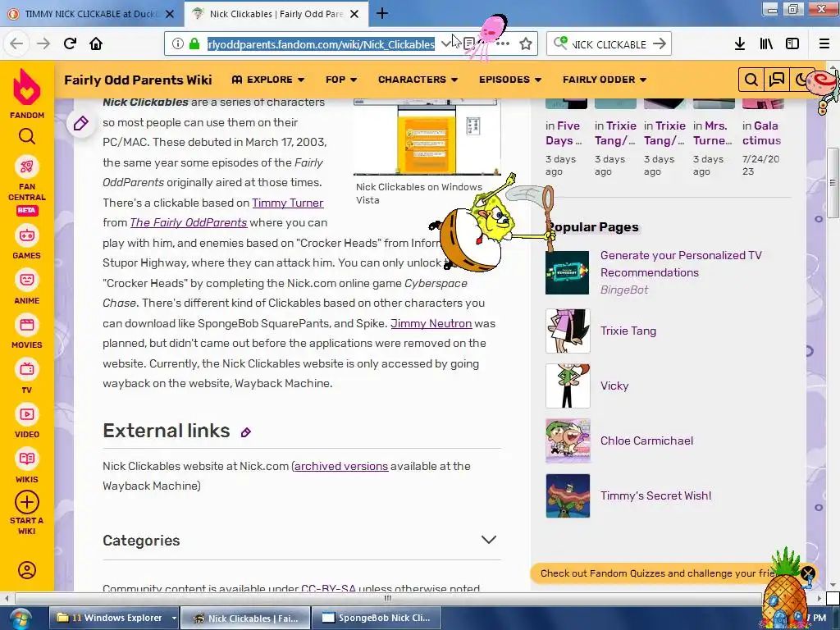Open Generate your Personalized TV Recommendations

[681, 264]
